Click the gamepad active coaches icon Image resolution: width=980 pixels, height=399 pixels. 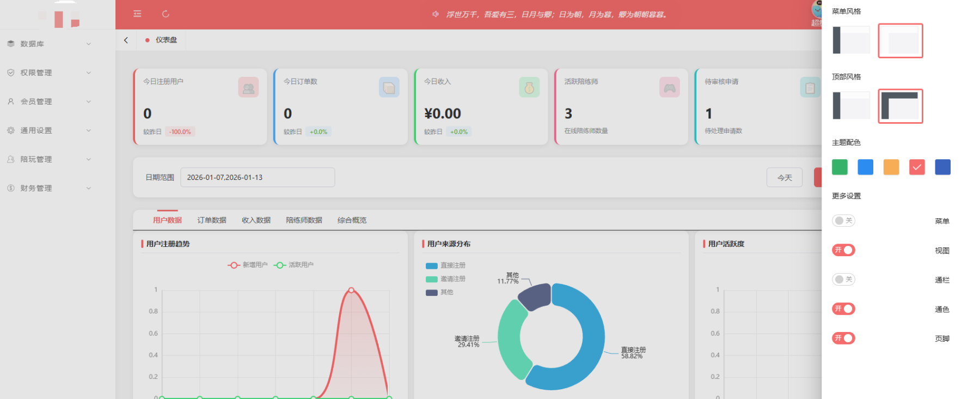[x=670, y=87]
